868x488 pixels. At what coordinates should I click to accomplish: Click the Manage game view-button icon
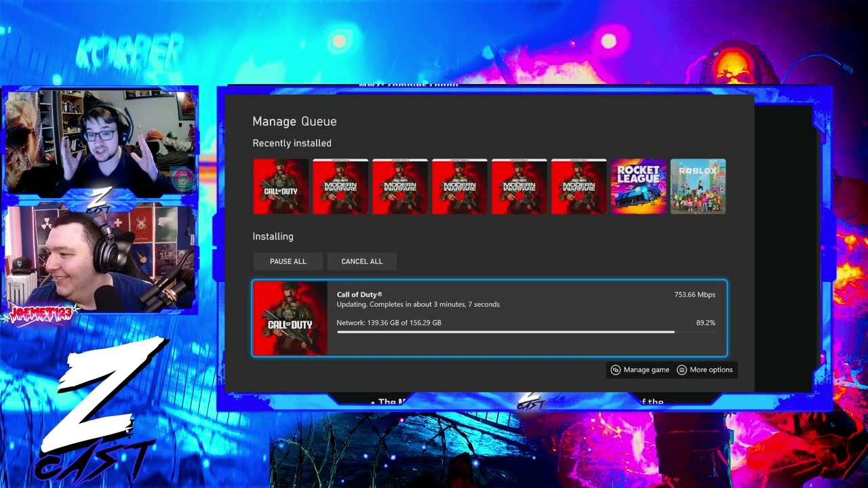(616, 370)
